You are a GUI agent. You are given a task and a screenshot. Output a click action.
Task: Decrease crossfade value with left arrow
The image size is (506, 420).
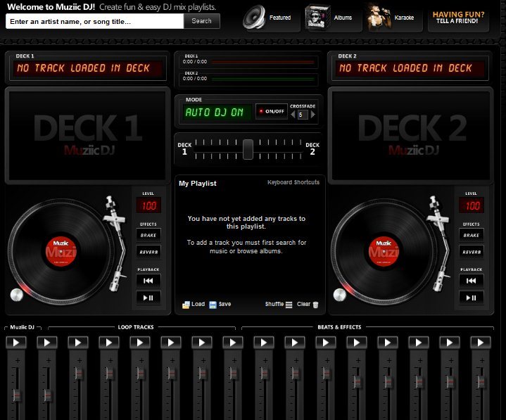click(293, 115)
